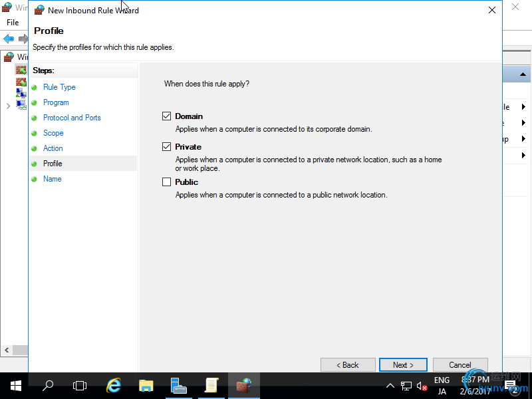
Task: Expand the Monitoring tree node
Action: (x=8, y=106)
